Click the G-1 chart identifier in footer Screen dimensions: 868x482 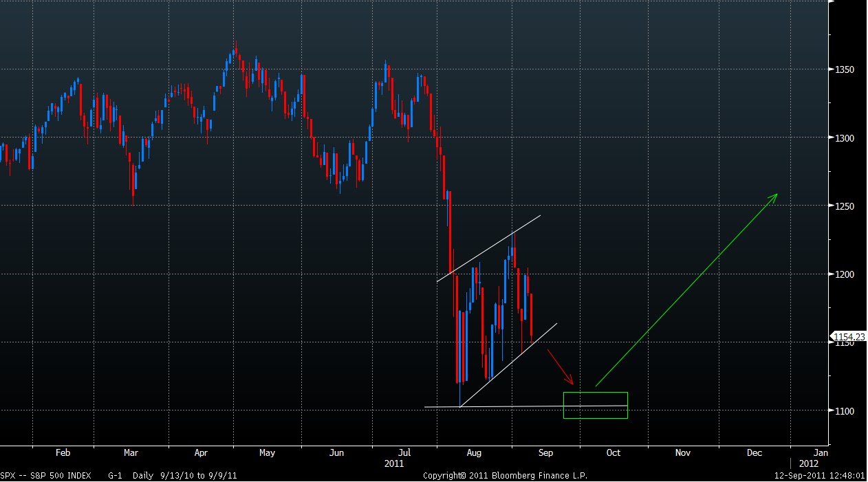[116, 475]
